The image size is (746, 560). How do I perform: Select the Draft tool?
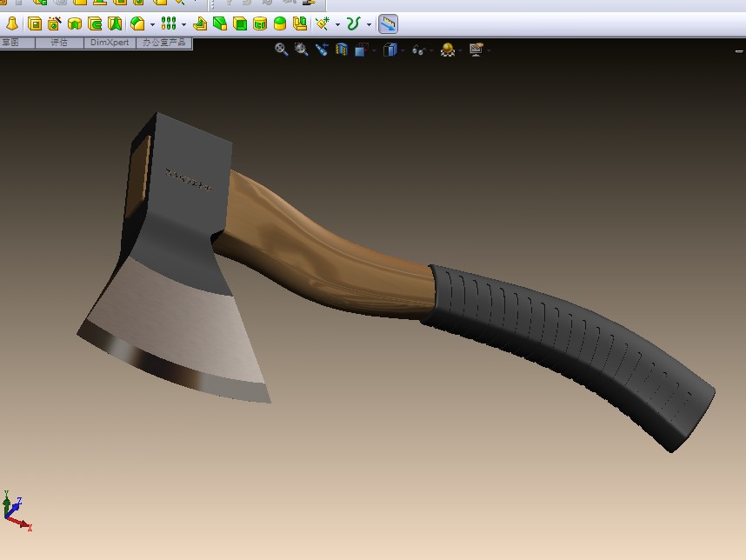220,23
